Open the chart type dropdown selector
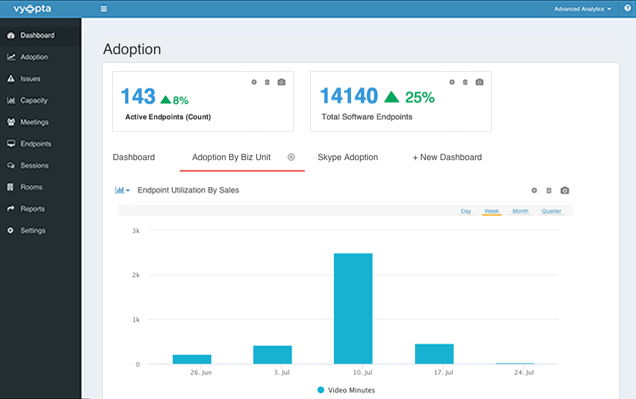This screenshot has width=636, height=399. click(x=122, y=190)
